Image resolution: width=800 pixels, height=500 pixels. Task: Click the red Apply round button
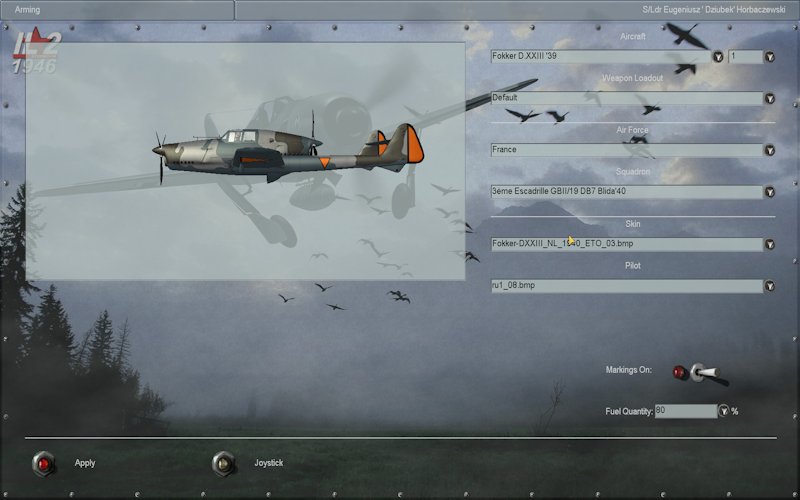click(x=44, y=464)
